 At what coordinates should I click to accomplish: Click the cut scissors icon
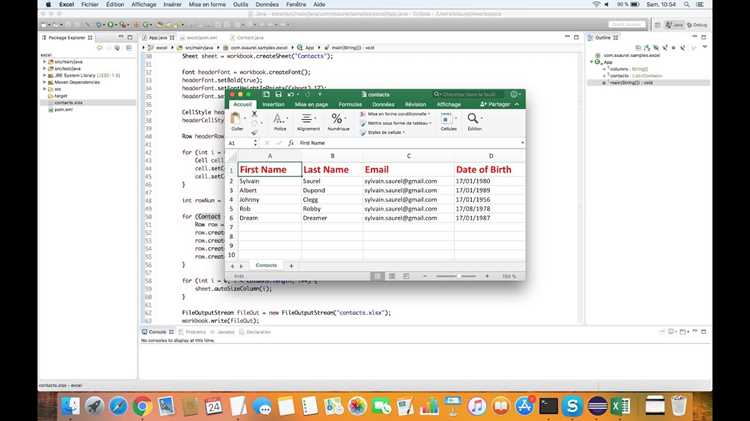coord(254,114)
